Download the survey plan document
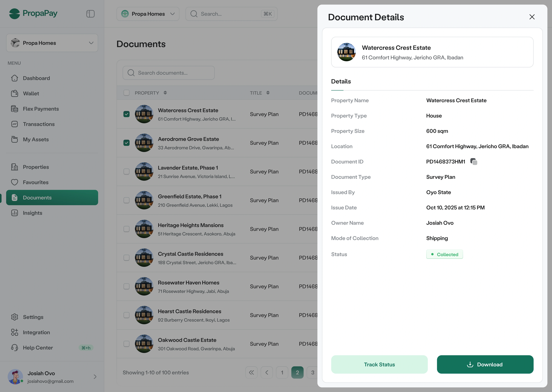The image size is (552, 392). 485,364
